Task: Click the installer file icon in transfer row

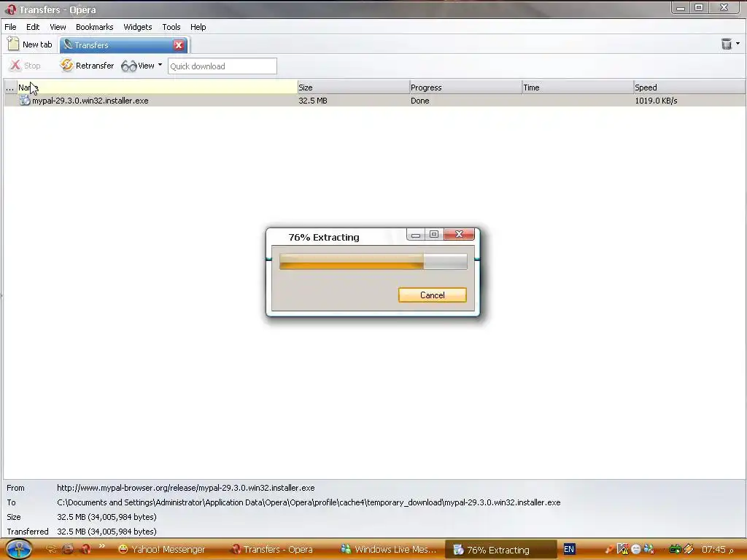Action: point(25,101)
